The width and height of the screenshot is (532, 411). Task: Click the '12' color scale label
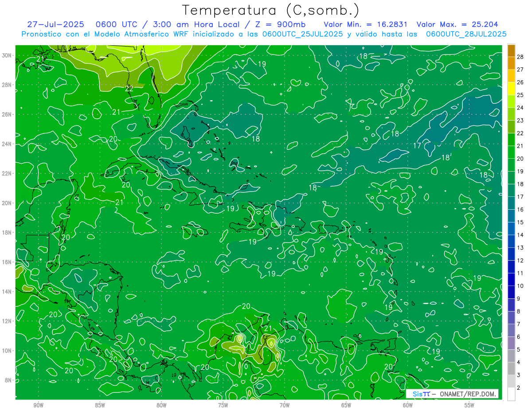[x=520, y=260]
